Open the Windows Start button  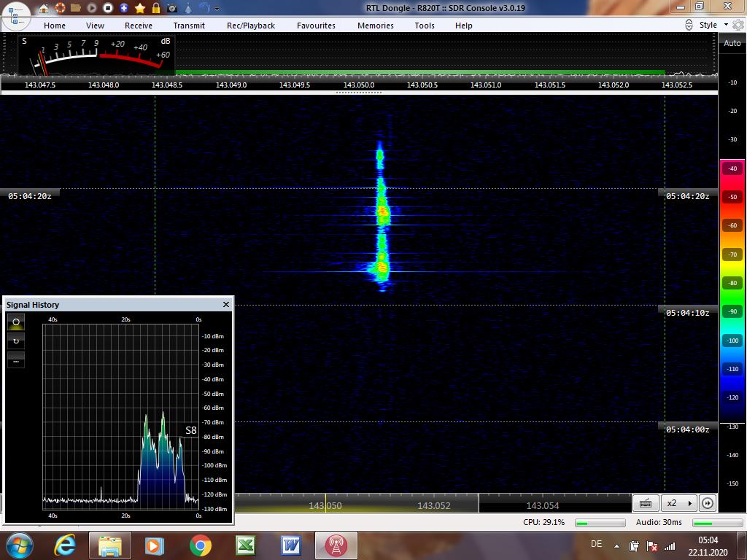[x=20, y=545]
